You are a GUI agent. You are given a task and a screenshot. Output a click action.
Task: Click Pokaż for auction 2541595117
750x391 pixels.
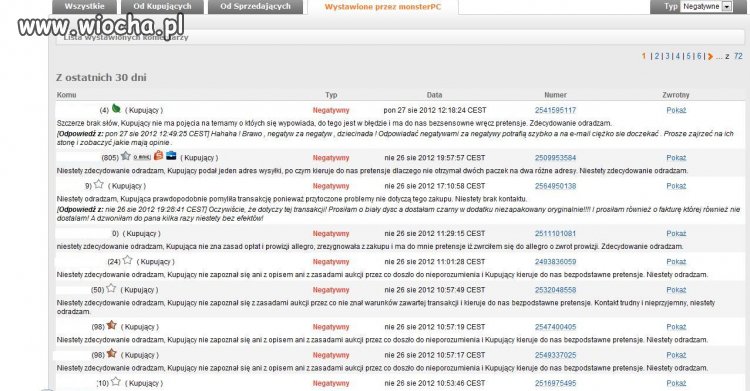coord(676,111)
